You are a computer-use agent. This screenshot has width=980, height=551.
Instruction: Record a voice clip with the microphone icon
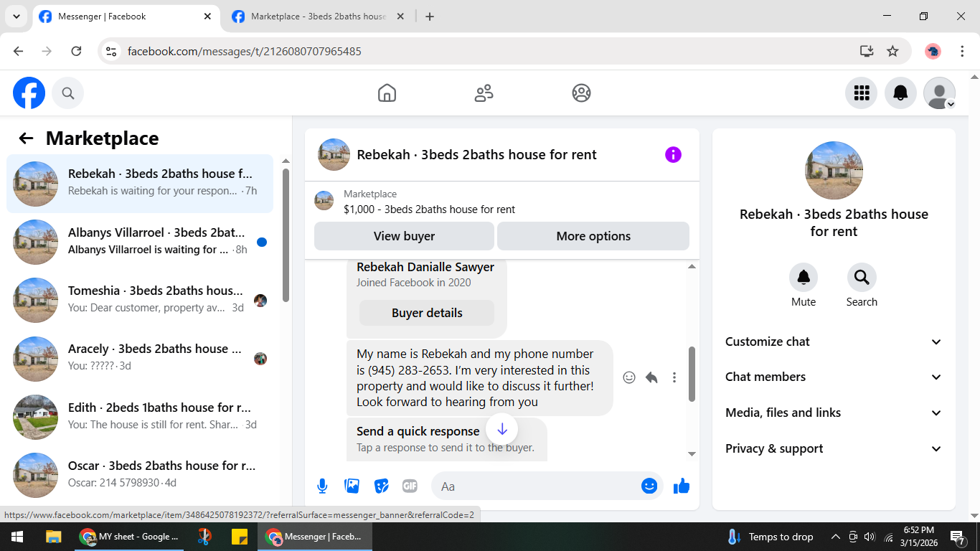(x=323, y=486)
